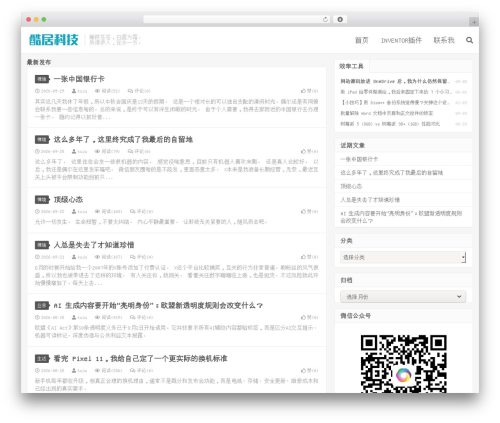This screenshot has height=423, width=500.
Task: Open AI 生成内容 link under 近期文章
Action: tap(401, 217)
